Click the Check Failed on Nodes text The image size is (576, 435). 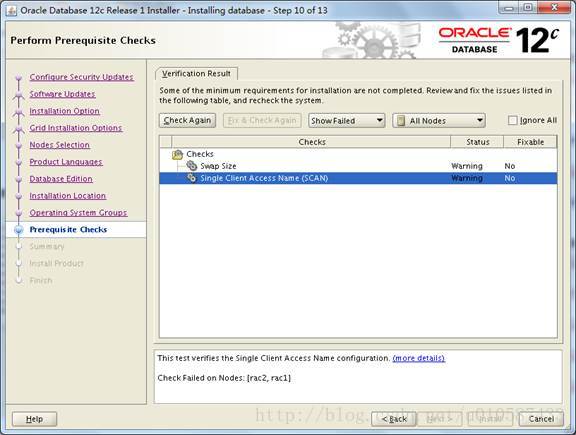click(224, 378)
